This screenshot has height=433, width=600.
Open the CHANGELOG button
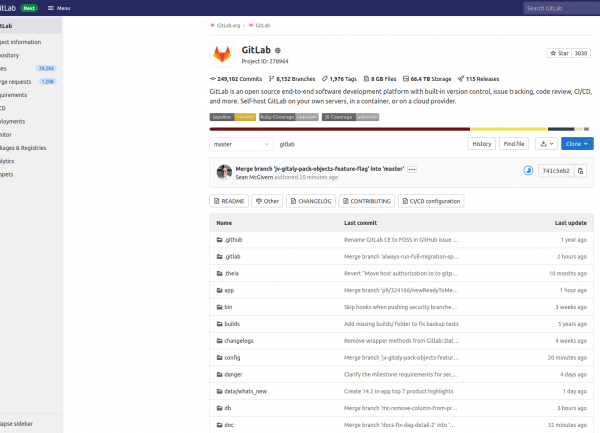[x=311, y=201]
